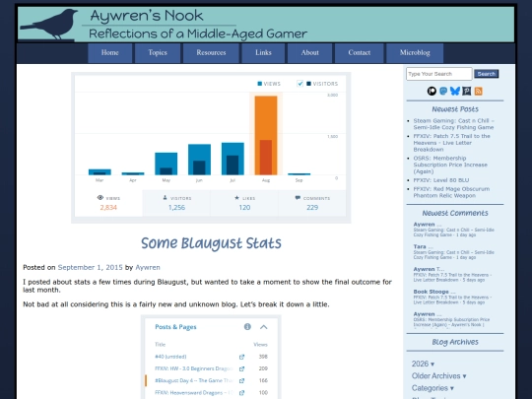Click the person icon above Visitors count
The width and height of the screenshot is (532, 399).
coord(165,197)
